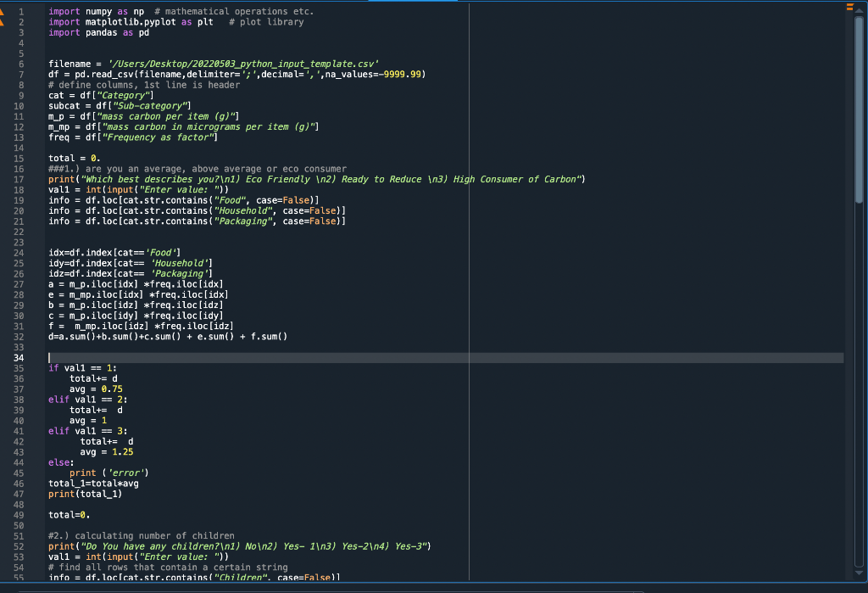
Task: Click the 'Do You have any children?' print statement
Action: [x=240, y=547]
